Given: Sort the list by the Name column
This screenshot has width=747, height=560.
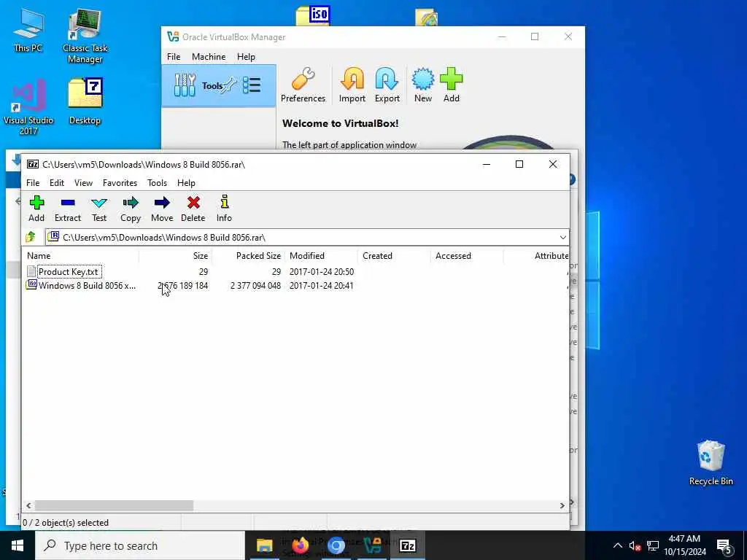Looking at the screenshot, I should pos(81,256).
